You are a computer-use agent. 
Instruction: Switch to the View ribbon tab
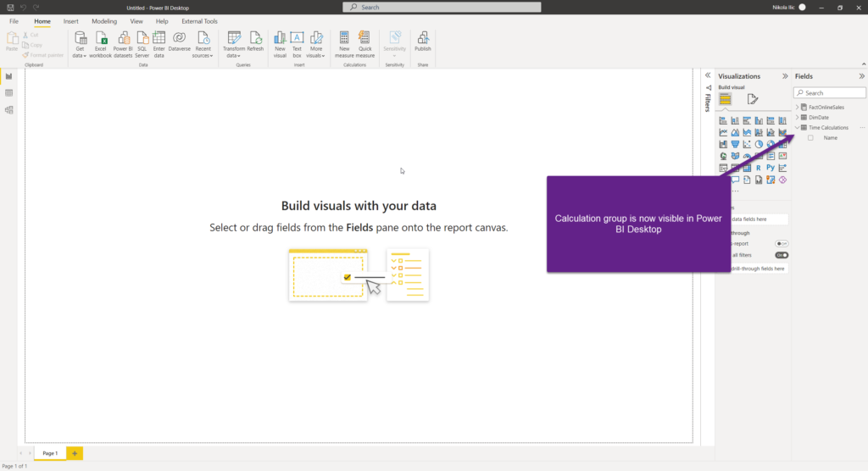pyautogui.click(x=136, y=21)
